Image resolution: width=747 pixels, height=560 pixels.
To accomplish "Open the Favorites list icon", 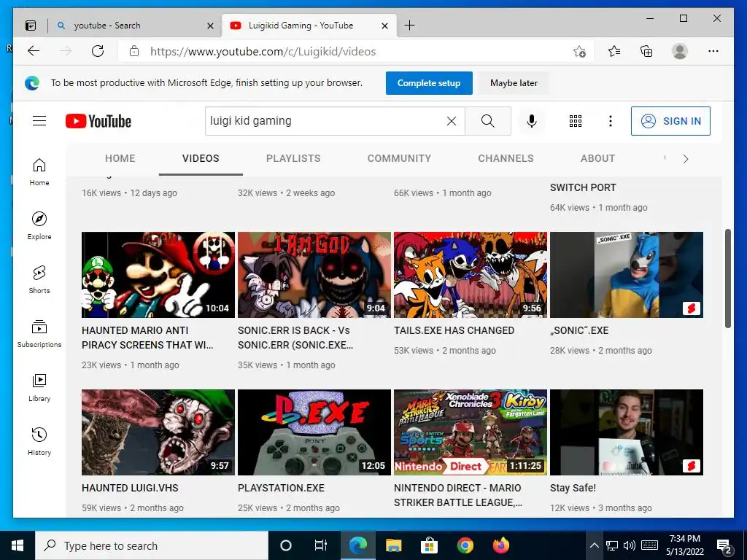I will (x=614, y=51).
